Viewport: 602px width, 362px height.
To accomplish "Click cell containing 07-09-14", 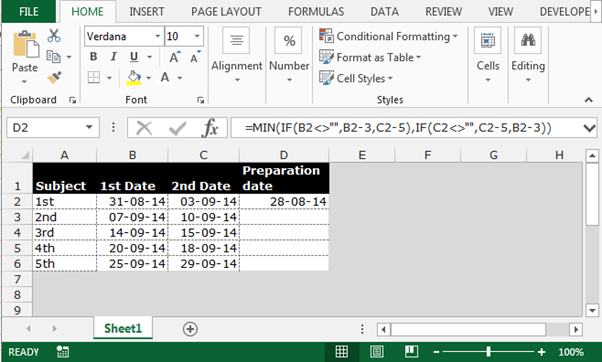I will pyautogui.click(x=132, y=217).
